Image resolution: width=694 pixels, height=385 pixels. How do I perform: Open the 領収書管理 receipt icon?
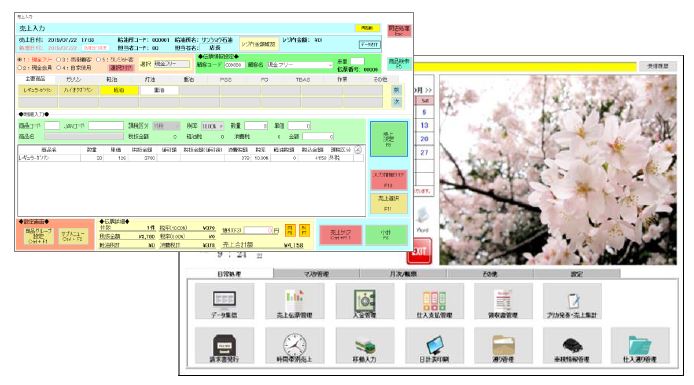click(x=503, y=301)
